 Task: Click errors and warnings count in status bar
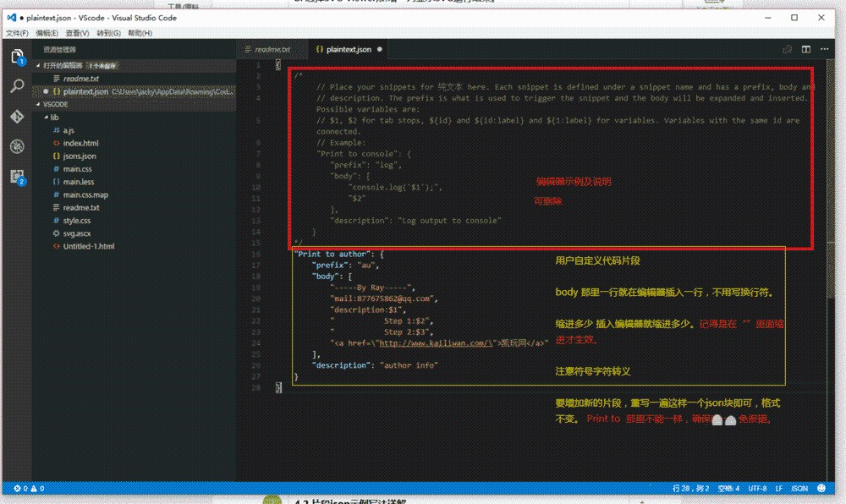(20, 489)
